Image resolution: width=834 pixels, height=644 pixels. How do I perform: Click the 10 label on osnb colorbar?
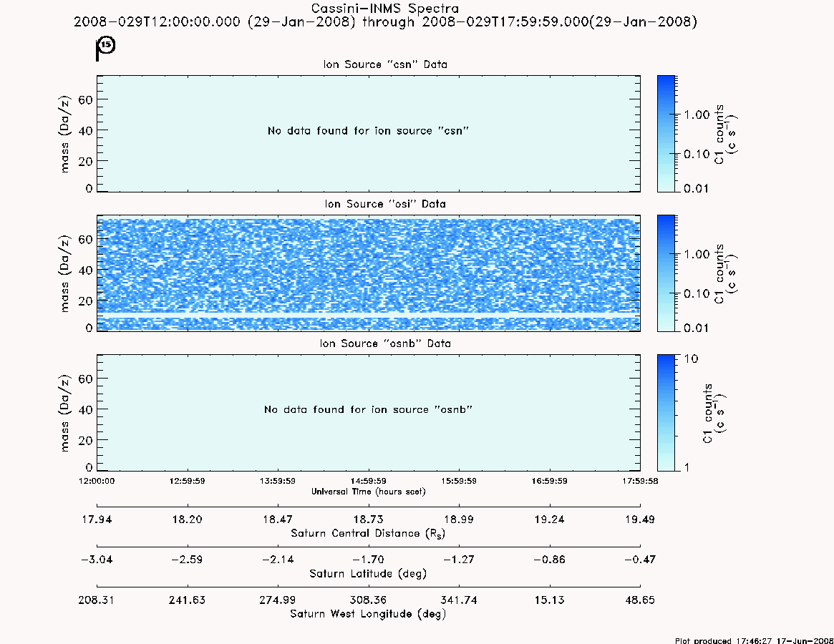[x=691, y=358]
